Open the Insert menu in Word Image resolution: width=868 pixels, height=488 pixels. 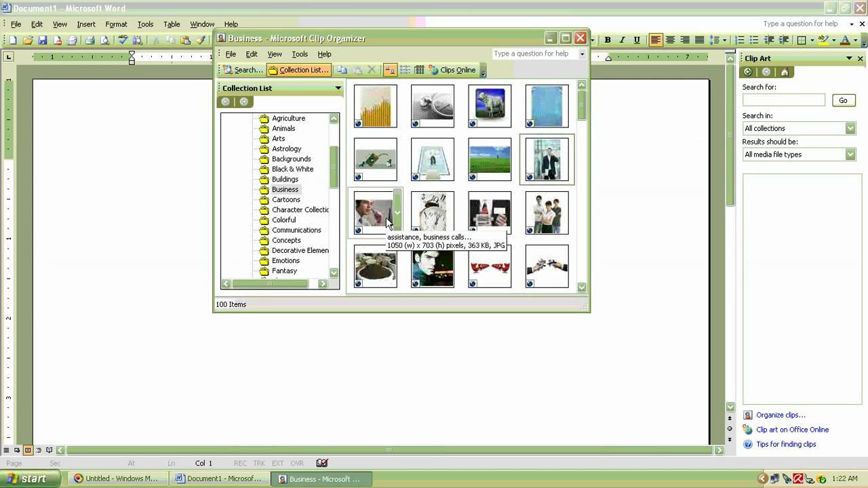[86, 24]
